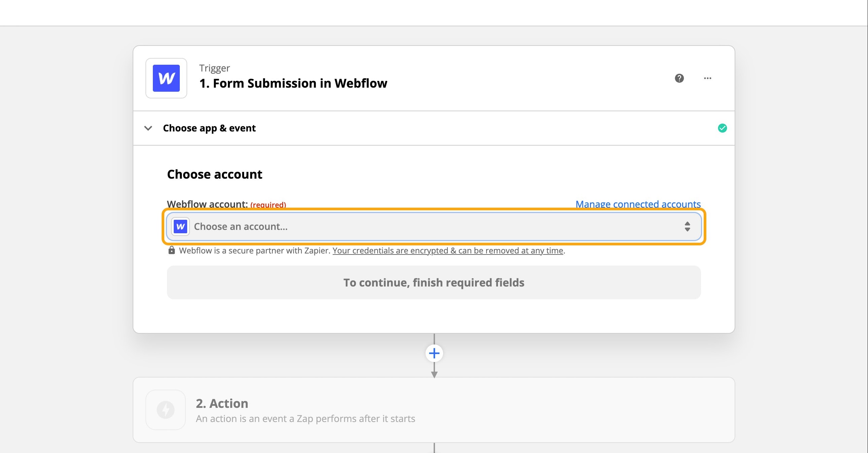The width and height of the screenshot is (868, 453).
Task: Click the up-down arrows in account selector
Action: click(687, 226)
